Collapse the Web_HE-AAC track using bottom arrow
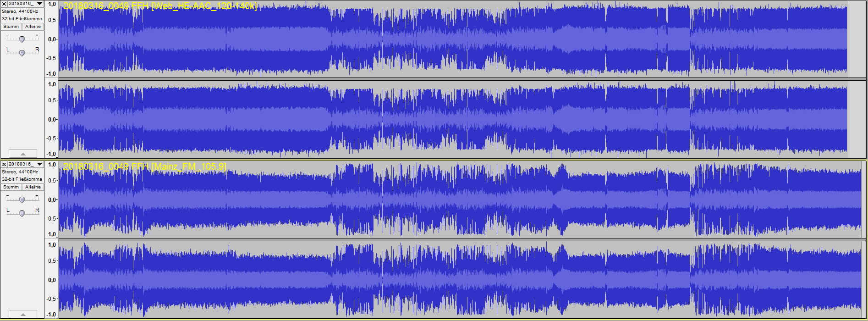This screenshot has width=868, height=321. click(x=23, y=154)
